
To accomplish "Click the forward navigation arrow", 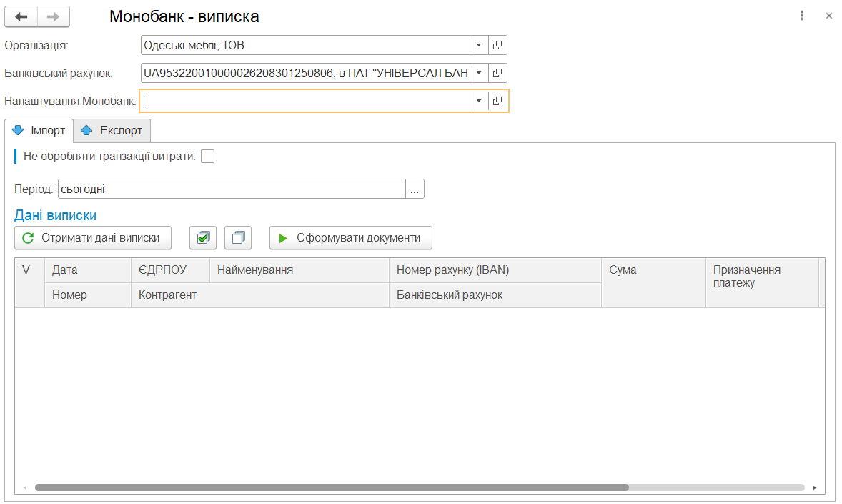I will pyautogui.click(x=54, y=16).
